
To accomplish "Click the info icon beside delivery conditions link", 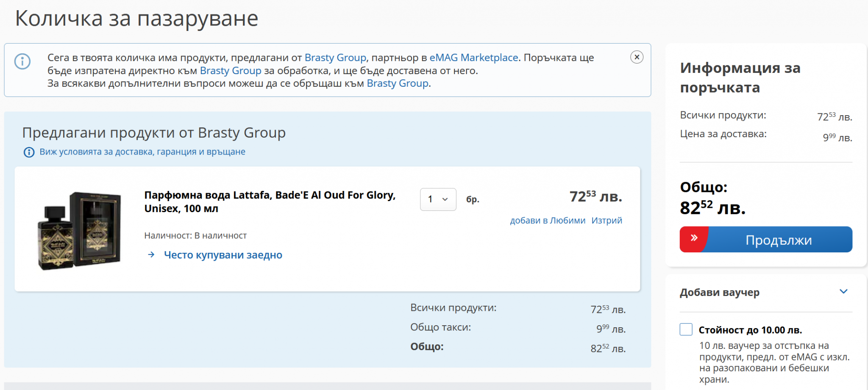I will (29, 152).
